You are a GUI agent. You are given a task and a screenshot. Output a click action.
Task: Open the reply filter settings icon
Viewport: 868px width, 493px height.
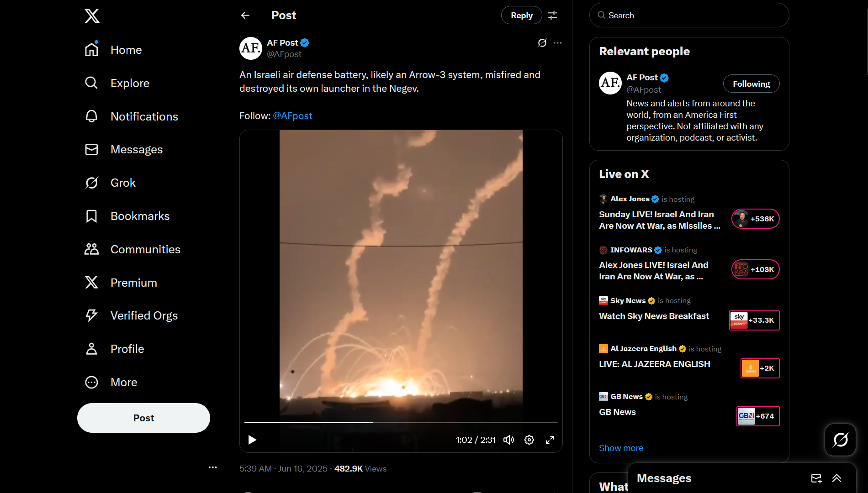coord(552,16)
